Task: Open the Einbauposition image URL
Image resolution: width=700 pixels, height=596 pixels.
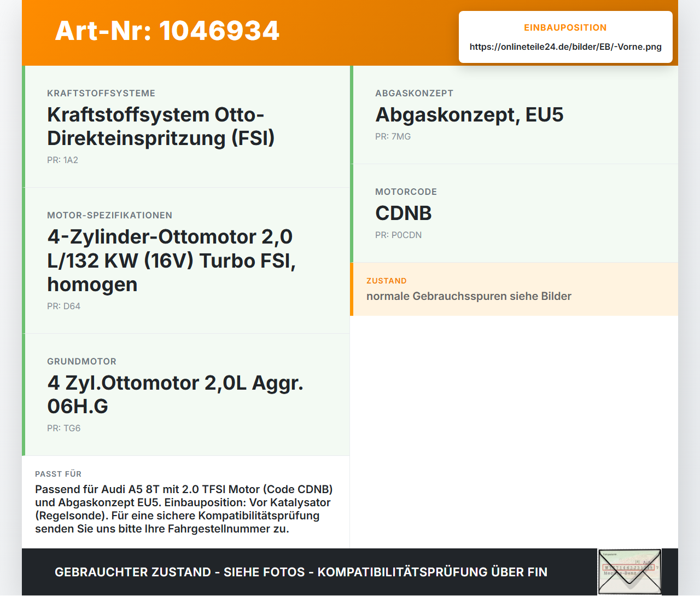Action: (565, 47)
